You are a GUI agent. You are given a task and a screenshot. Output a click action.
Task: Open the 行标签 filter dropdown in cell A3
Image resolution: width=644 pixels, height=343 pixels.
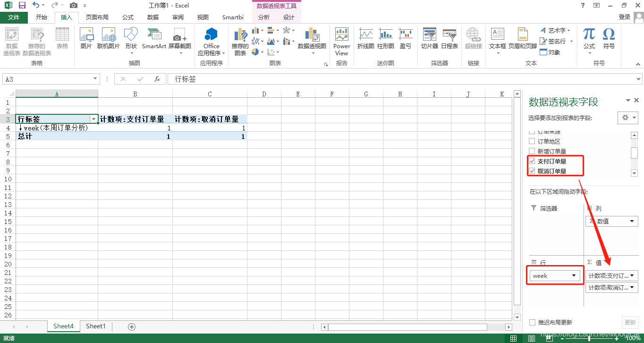pos(94,119)
